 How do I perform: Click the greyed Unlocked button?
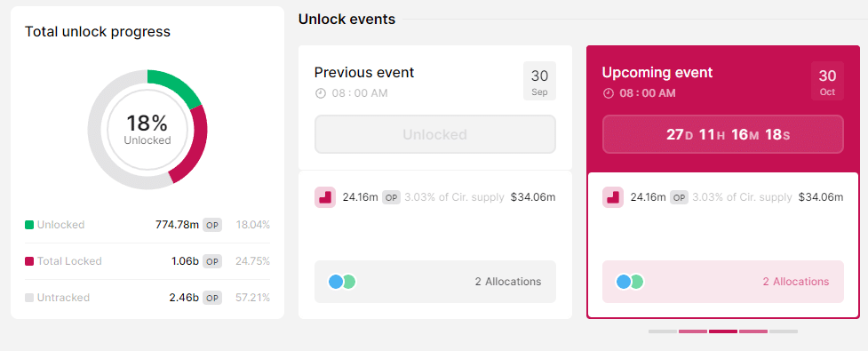[x=435, y=134]
